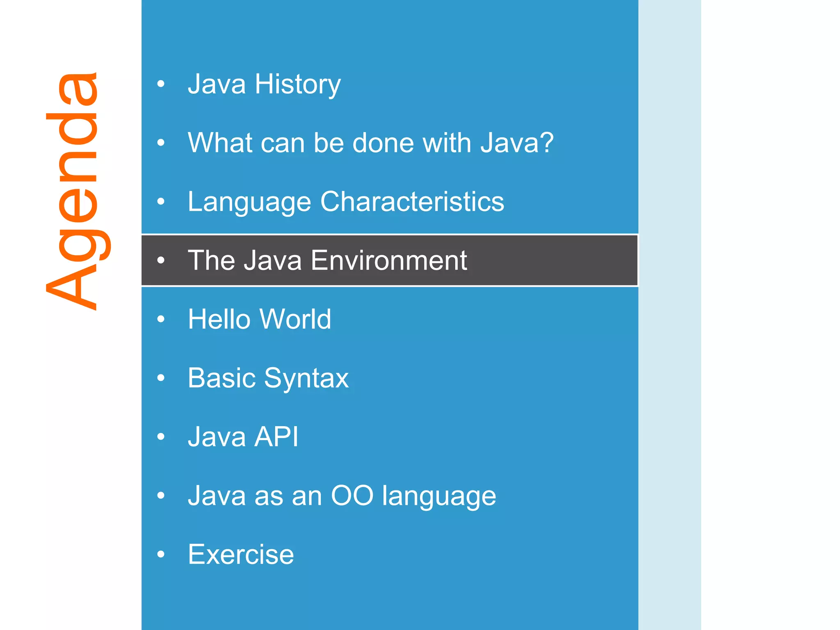Screen dimensions: 840x630
Task: Select the 'Exercise' agenda item
Action: click(241, 554)
